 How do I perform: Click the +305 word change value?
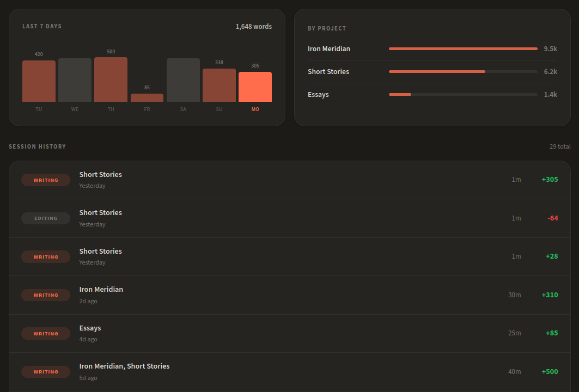(x=550, y=179)
